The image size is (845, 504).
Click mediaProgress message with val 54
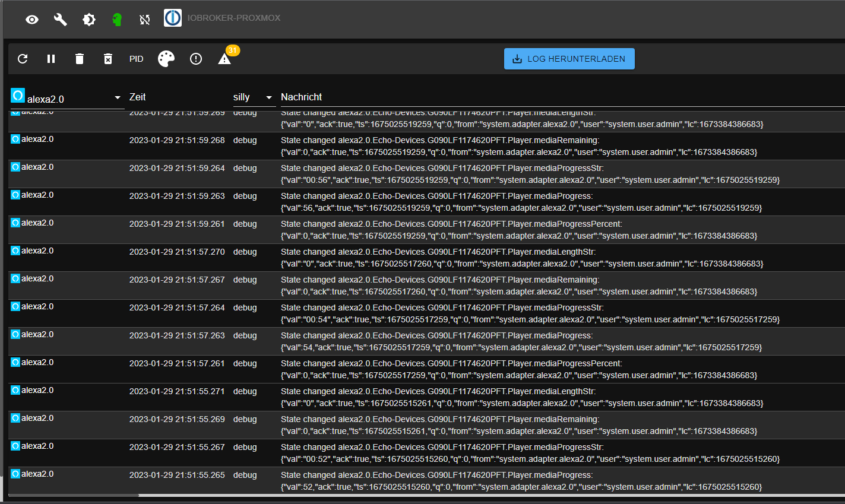click(521, 341)
